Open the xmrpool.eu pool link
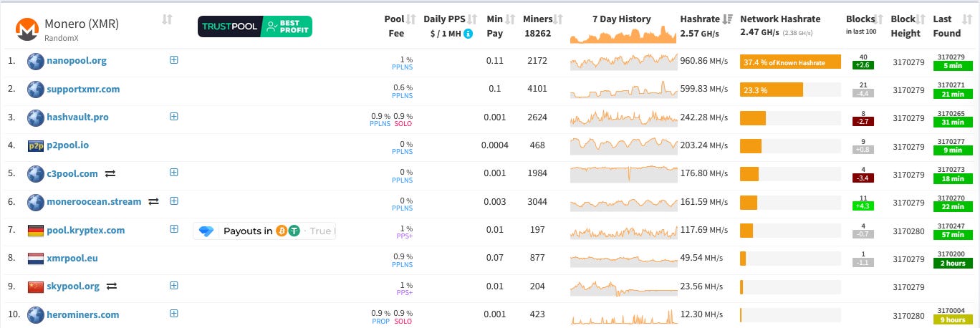980x328 pixels. pyautogui.click(x=72, y=259)
